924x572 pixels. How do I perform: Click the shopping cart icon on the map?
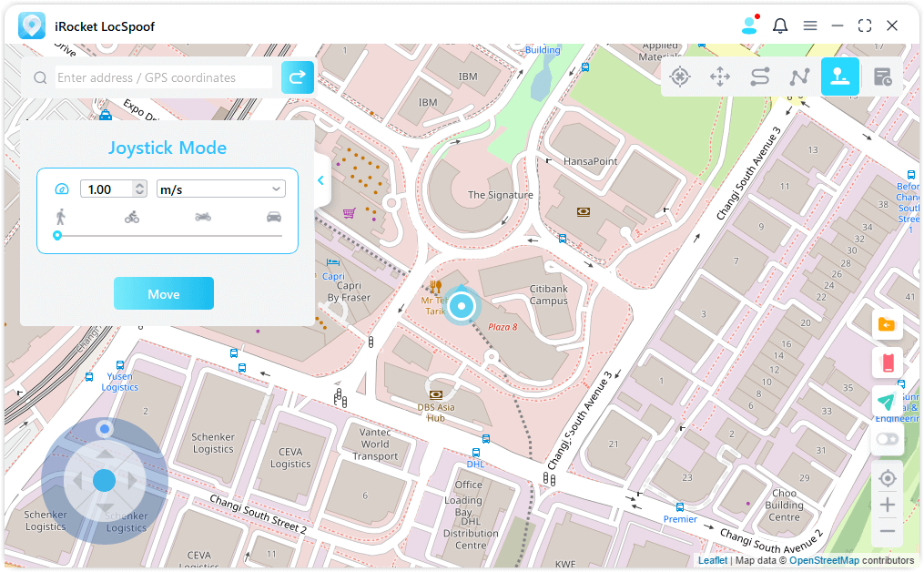pos(350,213)
